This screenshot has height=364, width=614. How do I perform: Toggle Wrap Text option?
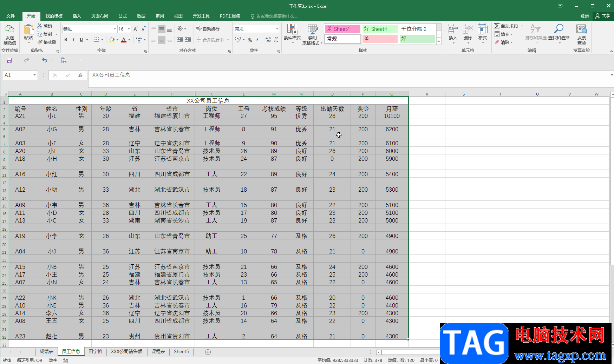click(x=208, y=29)
